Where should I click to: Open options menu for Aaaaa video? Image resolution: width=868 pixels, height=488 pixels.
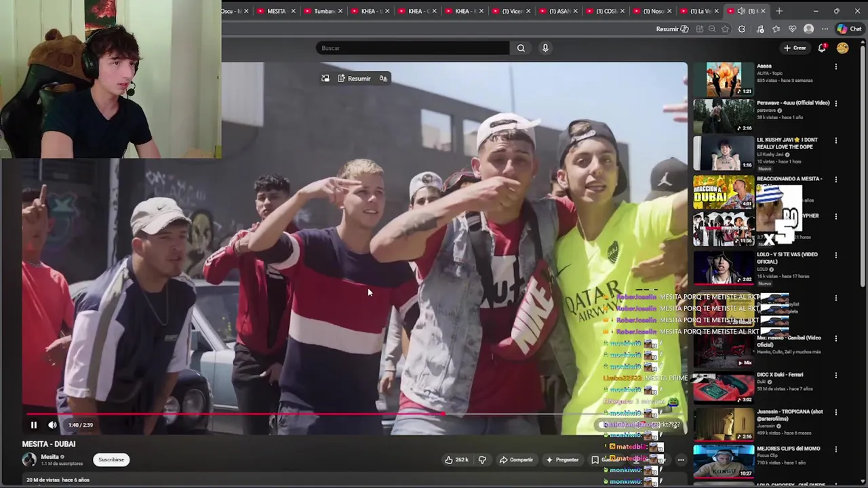click(x=835, y=67)
